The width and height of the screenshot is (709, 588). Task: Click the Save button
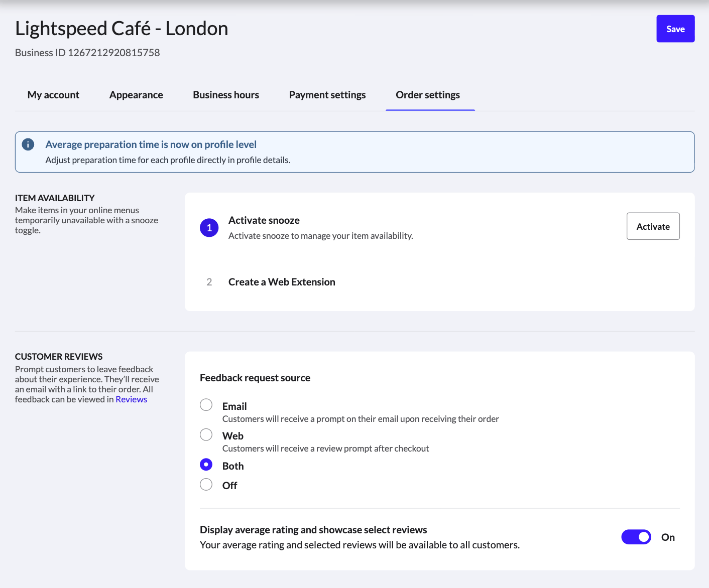coord(675,29)
